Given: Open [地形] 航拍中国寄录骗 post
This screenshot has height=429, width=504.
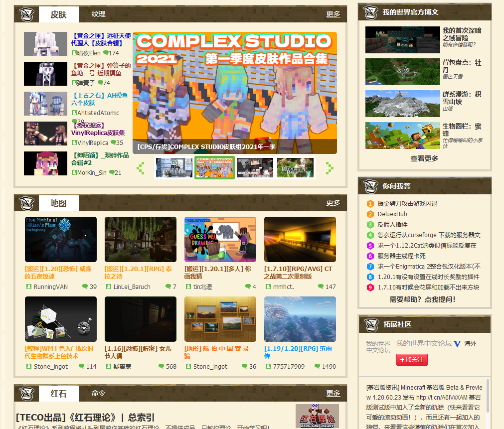Looking at the screenshot, I should [x=217, y=352].
